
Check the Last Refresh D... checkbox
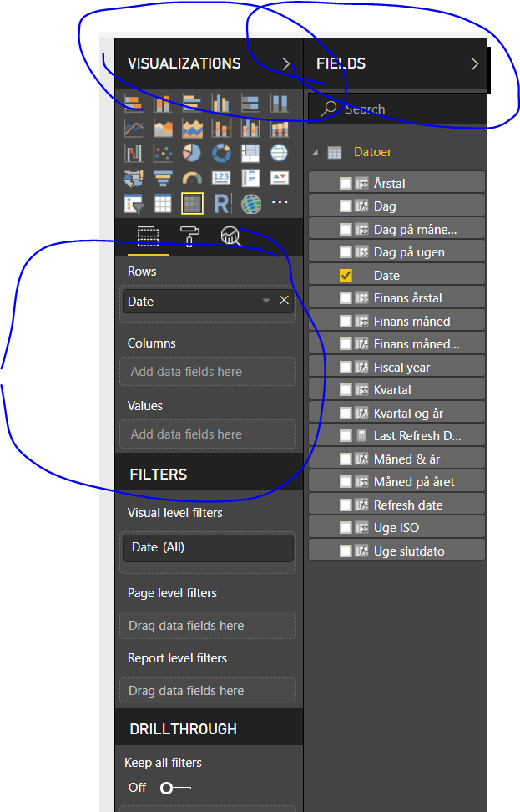coord(346,436)
